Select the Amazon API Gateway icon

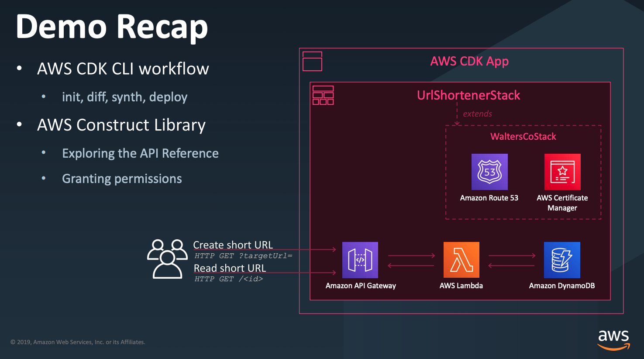(x=360, y=259)
